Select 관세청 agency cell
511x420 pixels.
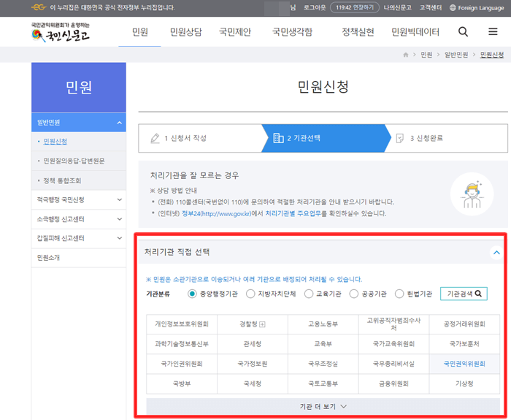(253, 344)
